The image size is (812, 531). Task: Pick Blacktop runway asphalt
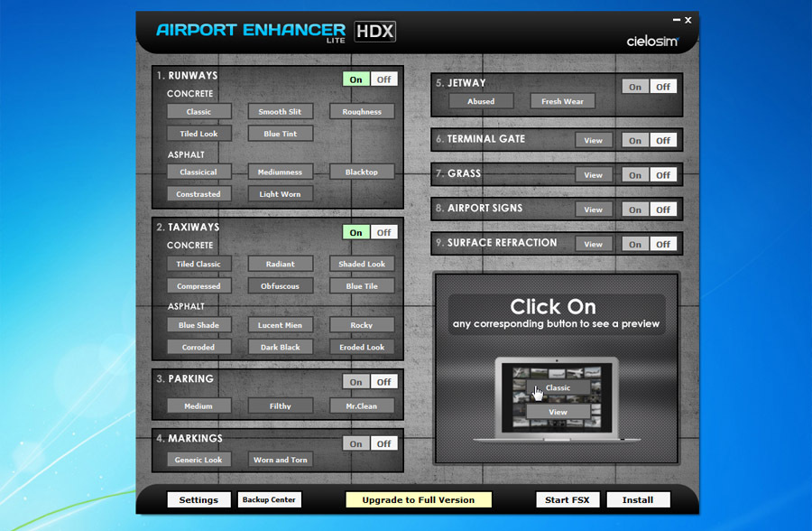click(362, 172)
